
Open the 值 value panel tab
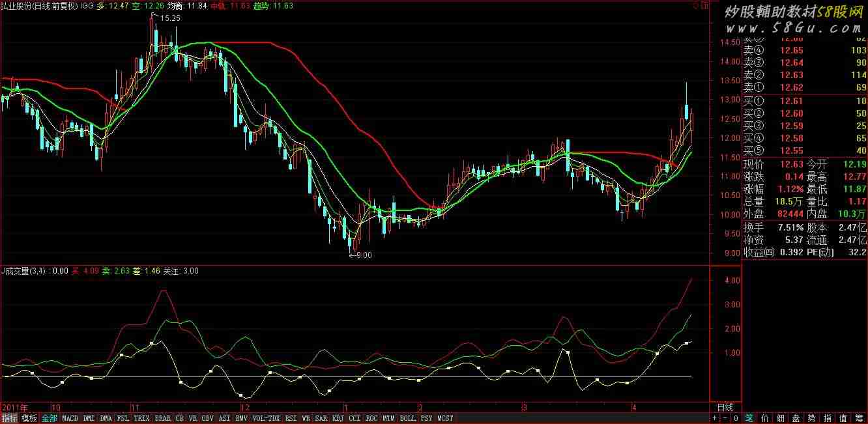(843, 418)
